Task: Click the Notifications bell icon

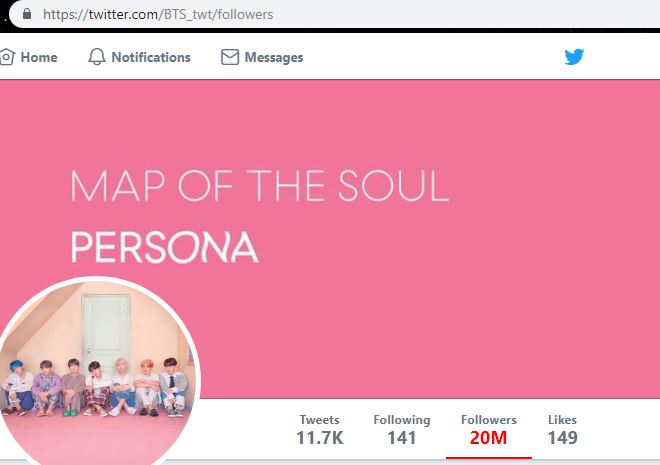Action: click(x=97, y=57)
